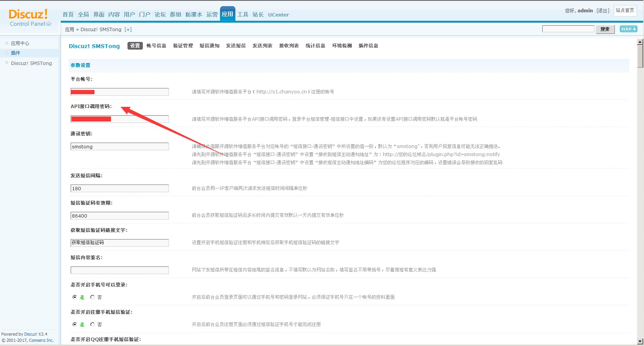Click the Discuz! Control Panel logo
The height and width of the screenshot is (346, 644).
pyautogui.click(x=29, y=18)
